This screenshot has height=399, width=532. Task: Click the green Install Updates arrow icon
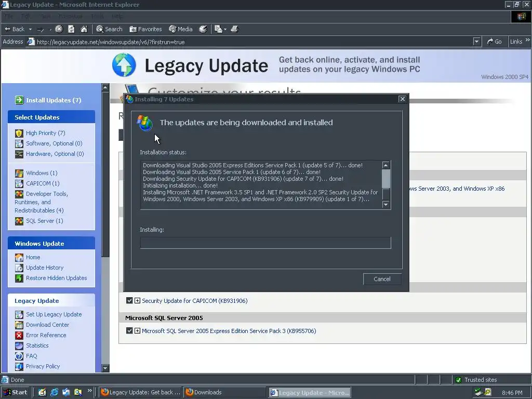tap(19, 100)
